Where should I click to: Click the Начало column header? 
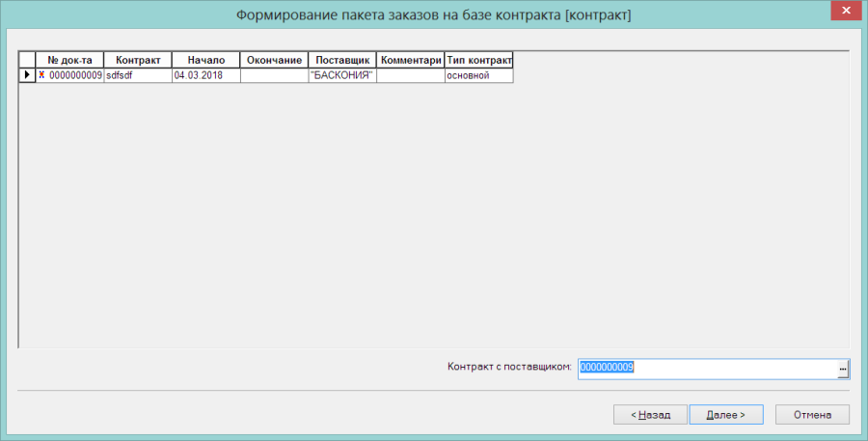206,60
